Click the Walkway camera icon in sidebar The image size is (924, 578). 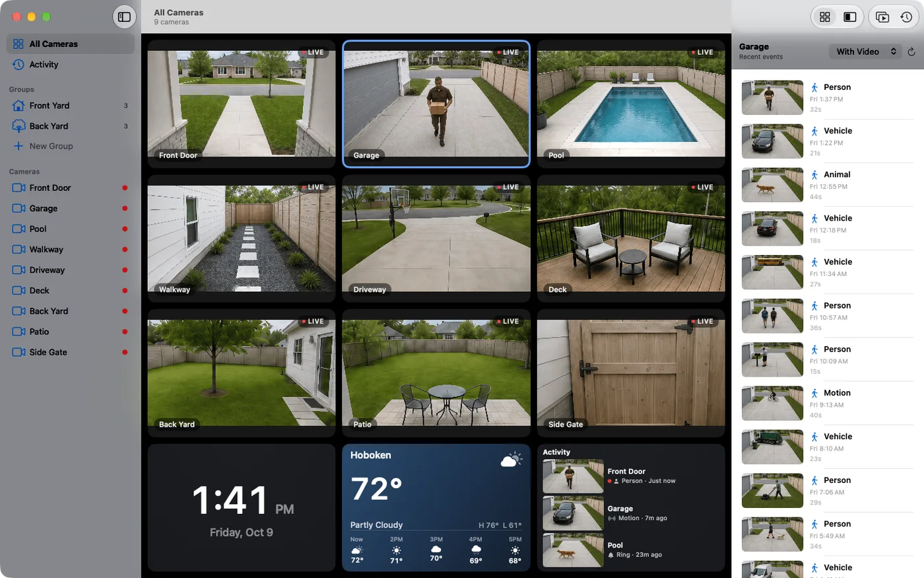(x=18, y=249)
